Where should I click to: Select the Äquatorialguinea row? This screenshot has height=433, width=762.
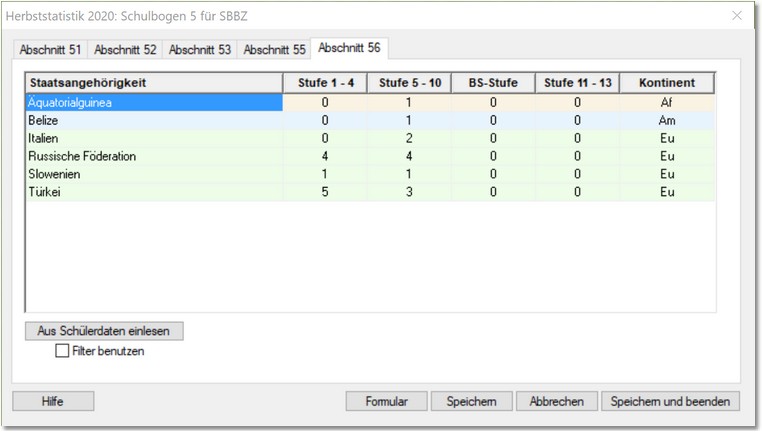coord(154,102)
